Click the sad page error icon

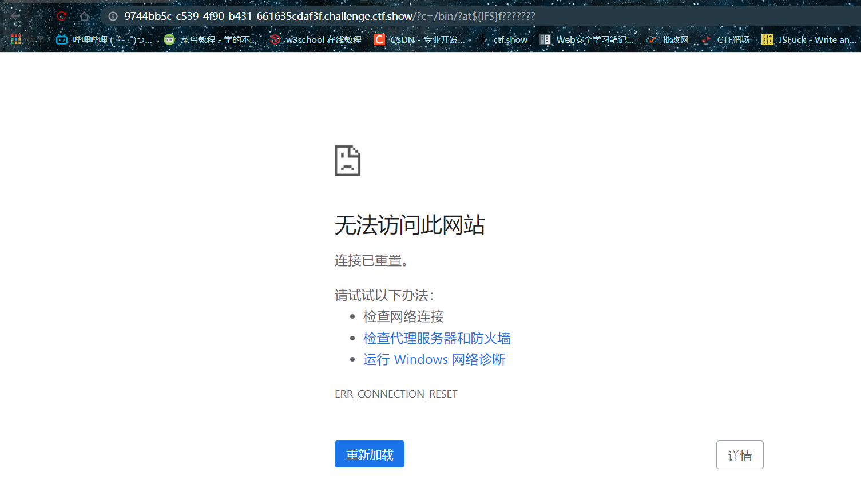tap(347, 161)
